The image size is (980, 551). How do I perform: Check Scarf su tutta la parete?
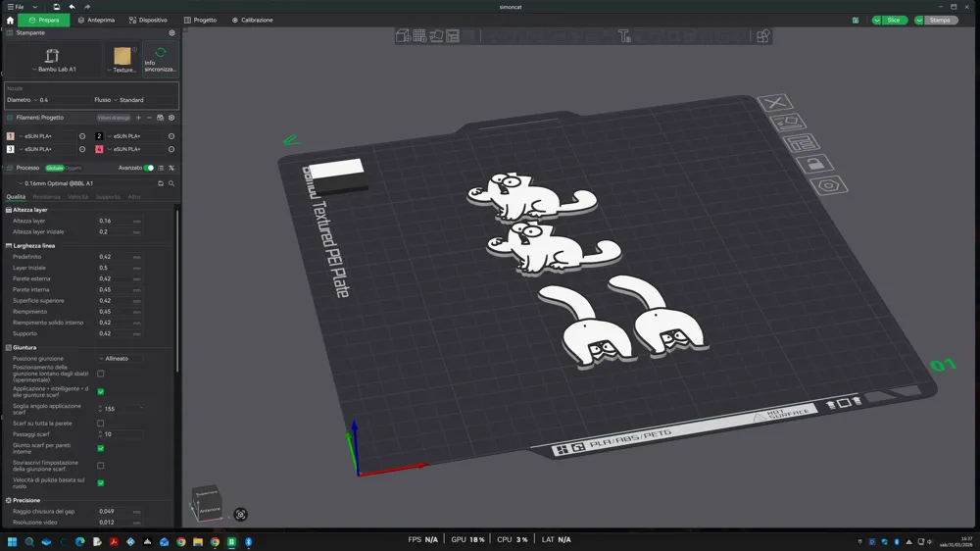(101, 424)
